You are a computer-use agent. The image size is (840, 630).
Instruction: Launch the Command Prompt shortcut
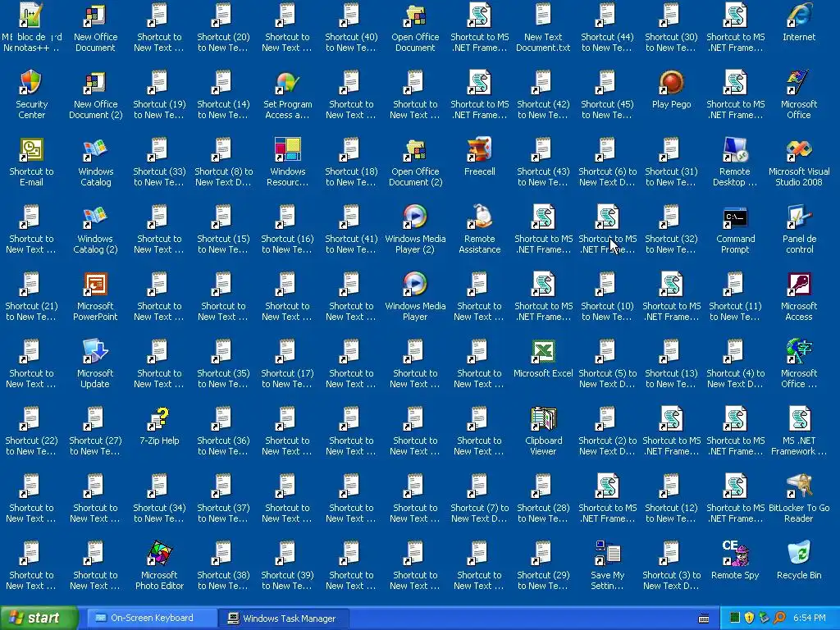pos(735,228)
